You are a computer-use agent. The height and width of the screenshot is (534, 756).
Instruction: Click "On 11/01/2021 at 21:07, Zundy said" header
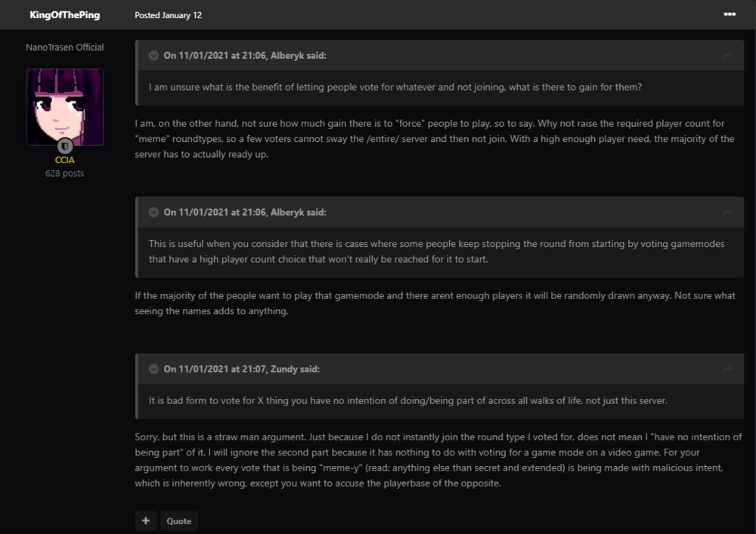tap(242, 369)
